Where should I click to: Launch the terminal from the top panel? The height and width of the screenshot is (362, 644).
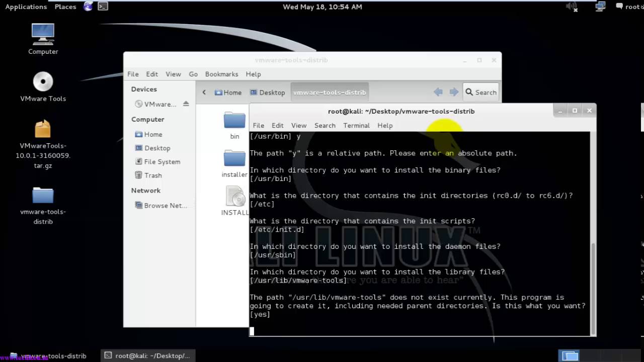click(103, 7)
